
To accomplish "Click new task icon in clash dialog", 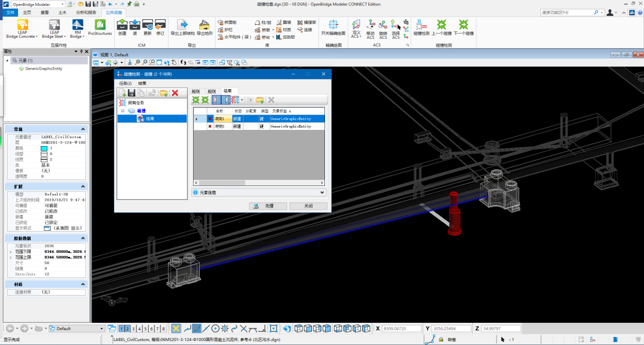I will point(122,93).
